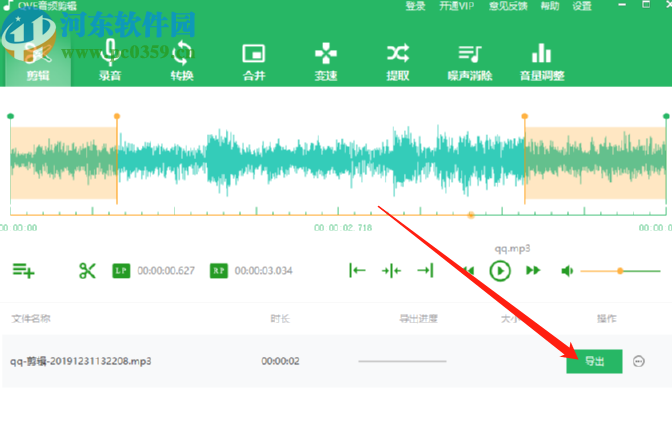This screenshot has height=436, width=672.
Task: Fast forward the audio
Action: coord(533,271)
